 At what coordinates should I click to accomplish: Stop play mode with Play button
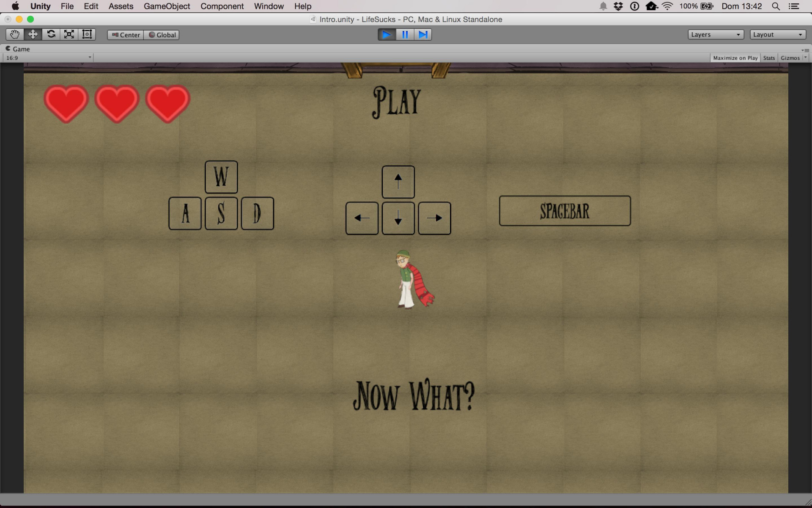tap(387, 34)
